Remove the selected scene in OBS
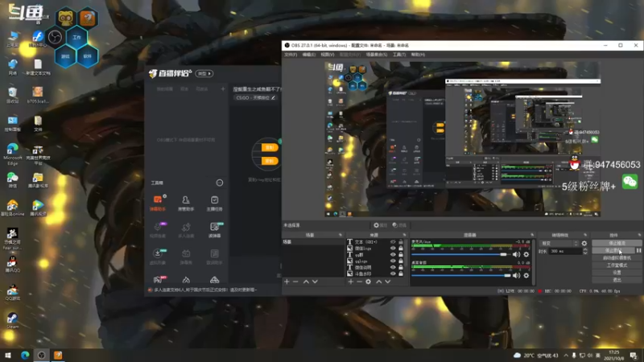Image resolution: width=644 pixels, height=362 pixels. 295,282
